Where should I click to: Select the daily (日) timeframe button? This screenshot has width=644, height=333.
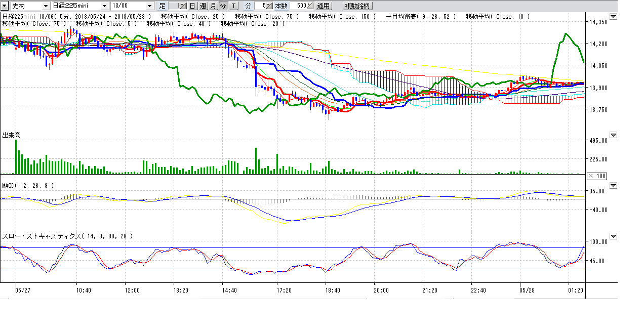(x=192, y=6)
